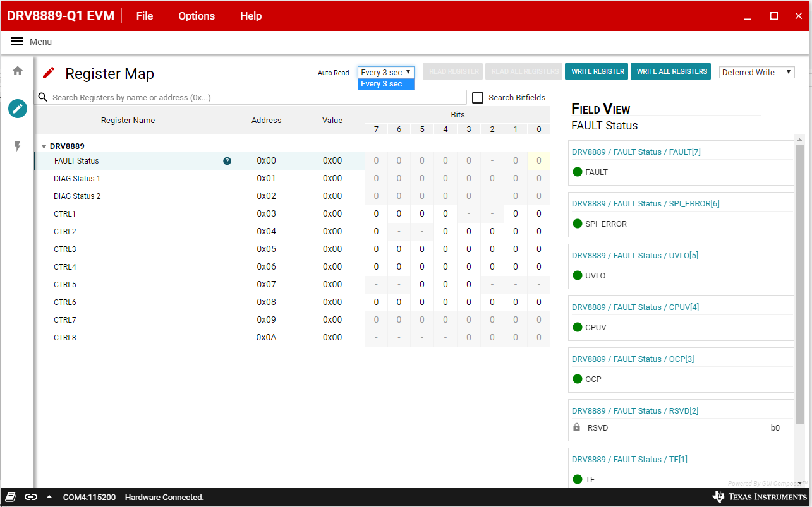The height and width of the screenshot is (507, 812).
Task: Select the CTRL4 register row
Action: click(292, 267)
